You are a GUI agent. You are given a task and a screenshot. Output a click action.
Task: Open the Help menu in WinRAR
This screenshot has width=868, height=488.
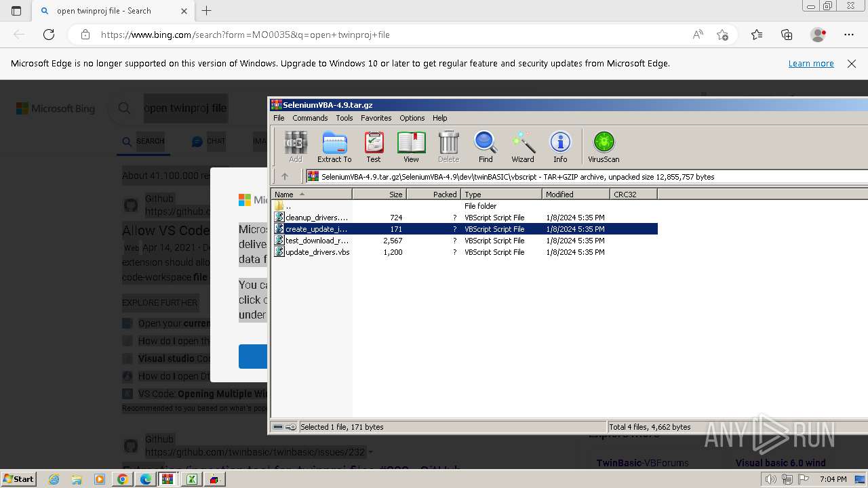439,118
